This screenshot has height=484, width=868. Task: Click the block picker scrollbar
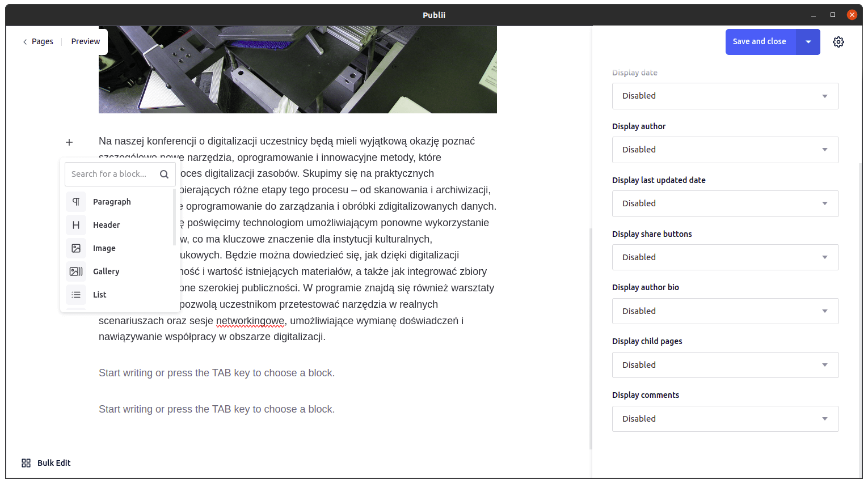(x=174, y=217)
